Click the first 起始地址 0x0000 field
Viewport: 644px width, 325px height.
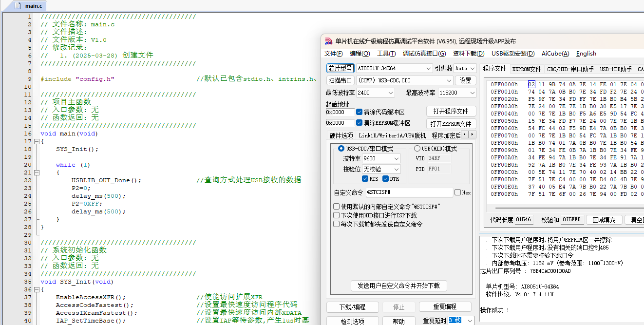[x=340, y=112]
